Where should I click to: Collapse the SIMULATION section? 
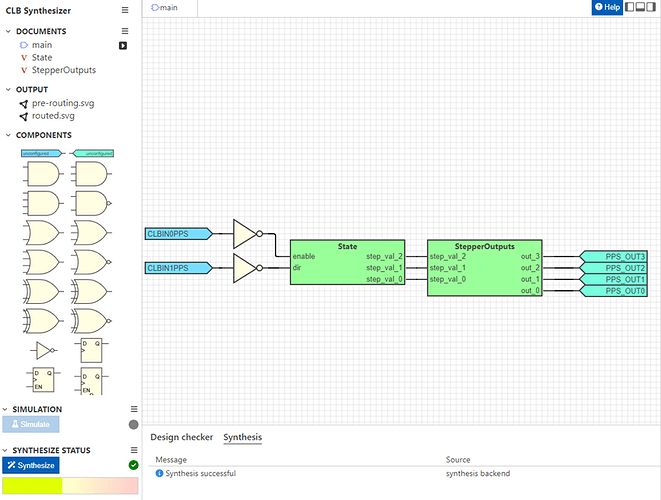pos(5,409)
